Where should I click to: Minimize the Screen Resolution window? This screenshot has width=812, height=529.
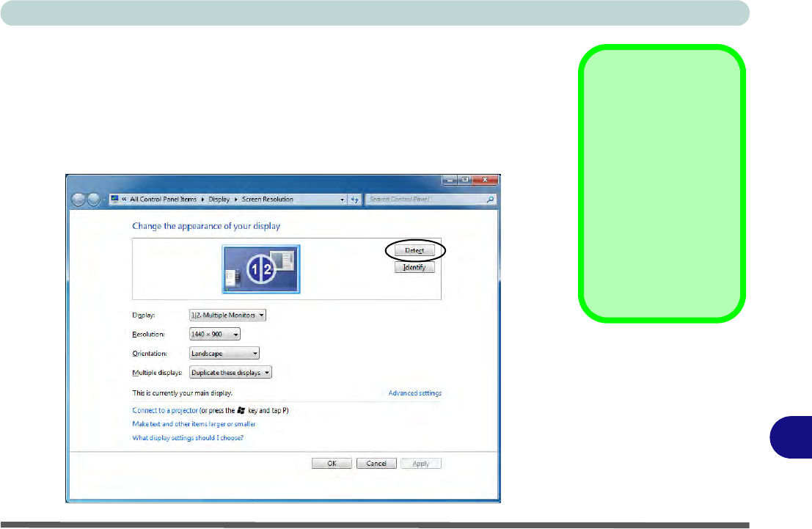click(450, 180)
